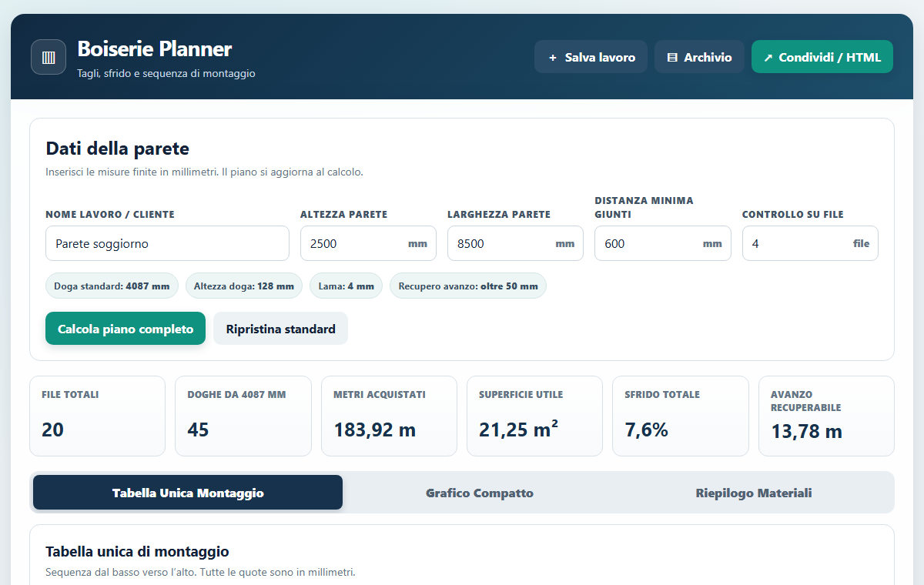This screenshot has height=585, width=924.
Task: Focus the Nome lavoro / cliente field
Action: click(x=167, y=243)
